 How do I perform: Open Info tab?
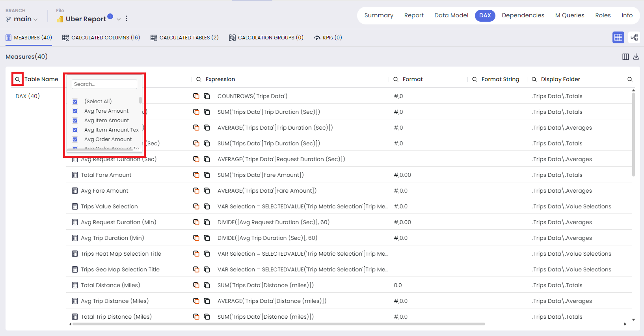[x=627, y=15]
